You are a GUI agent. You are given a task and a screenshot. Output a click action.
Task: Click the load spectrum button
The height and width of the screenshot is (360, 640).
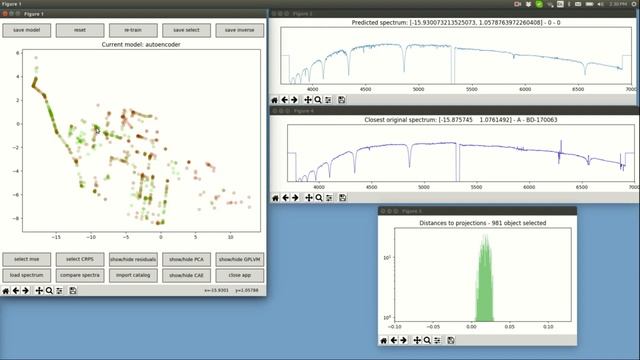click(x=27, y=276)
